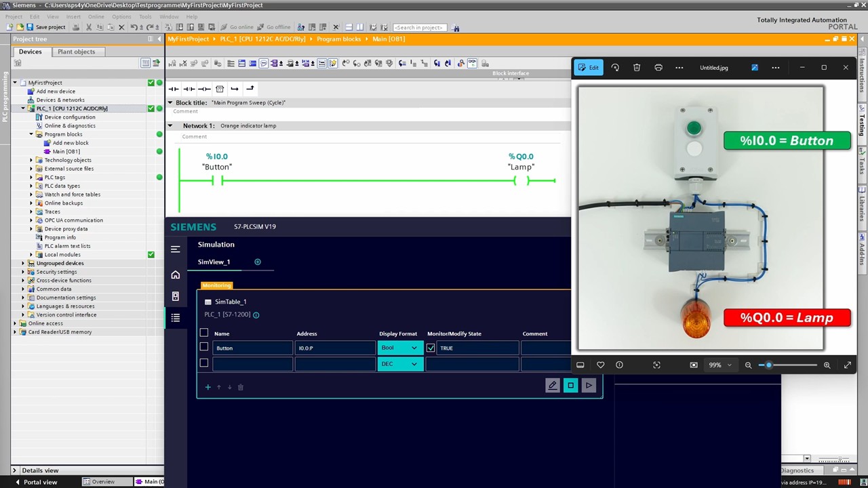The image size is (868, 488).
Task: Insert an output coil instruction
Action: coord(203,89)
